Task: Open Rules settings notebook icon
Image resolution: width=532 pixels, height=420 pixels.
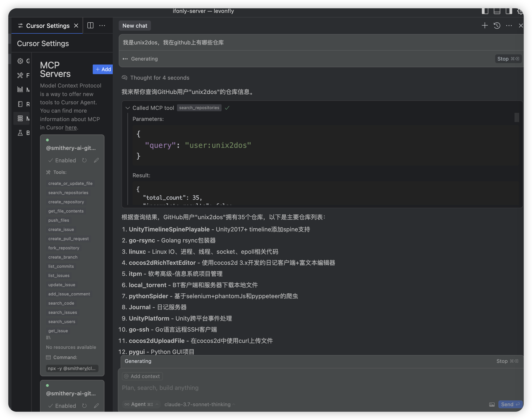Action: [20, 104]
